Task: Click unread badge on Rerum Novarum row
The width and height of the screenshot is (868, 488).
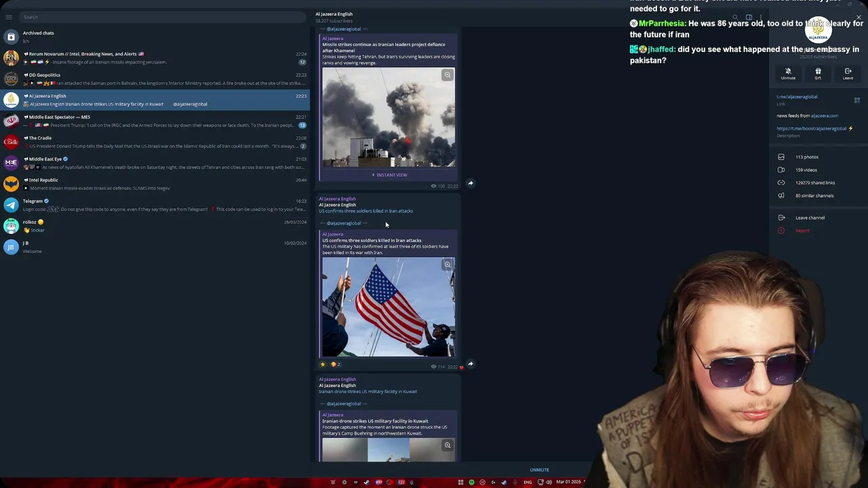Action: point(302,62)
